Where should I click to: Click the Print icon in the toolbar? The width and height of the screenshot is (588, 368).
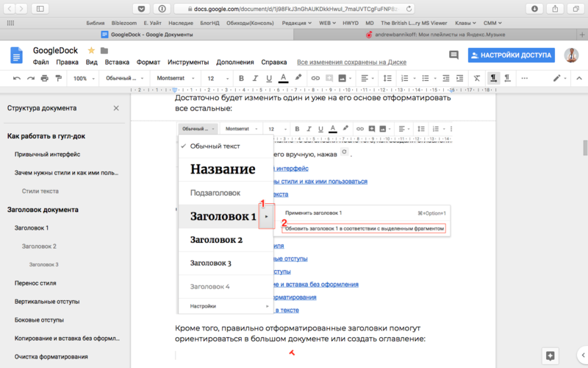click(x=45, y=78)
